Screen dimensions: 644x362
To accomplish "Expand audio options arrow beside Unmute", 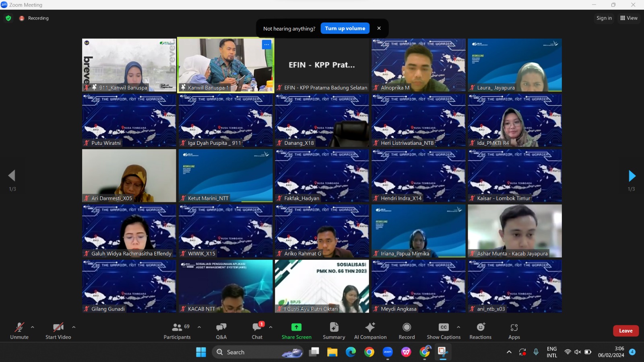I will coord(33,327).
